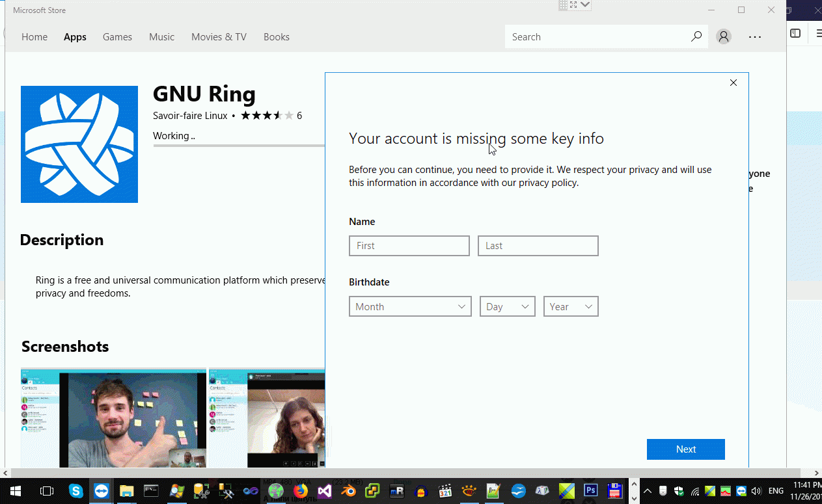
Task: Click the search magnifier icon
Action: [x=696, y=37]
